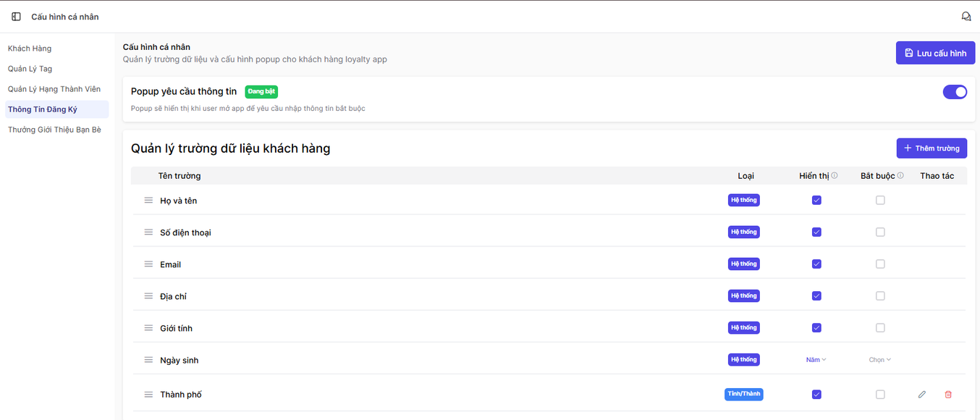Click the Tên trường column header
Viewport: 980px width, 420px height.
[179, 176]
